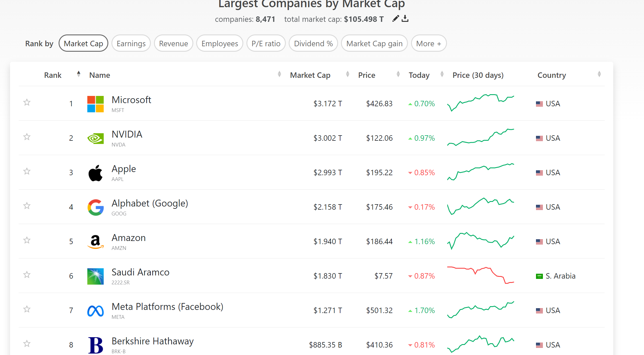Open the Apple company link
The height and width of the screenshot is (355, 644).
124,169
